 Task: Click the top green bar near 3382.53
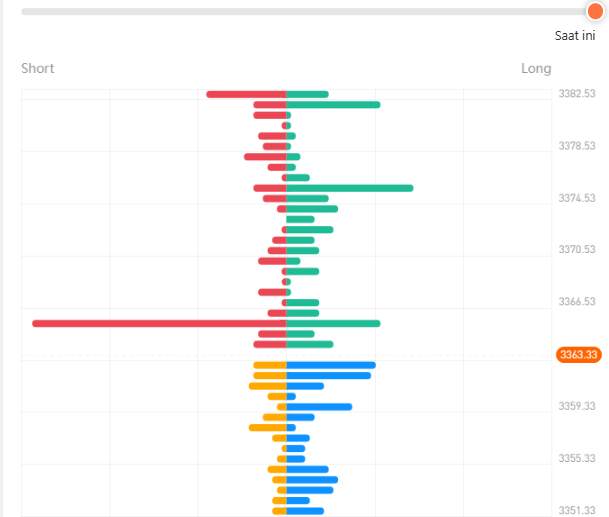[x=307, y=94]
